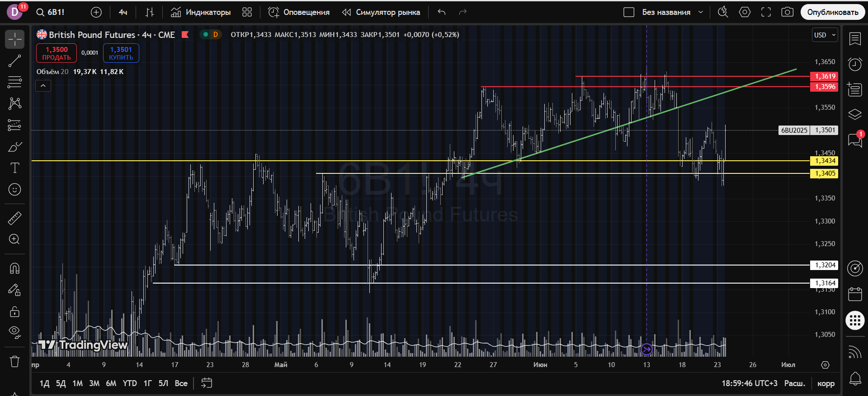Open the USD currency dropdown
Viewport: 868px width, 396px height.
(x=825, y=35)
